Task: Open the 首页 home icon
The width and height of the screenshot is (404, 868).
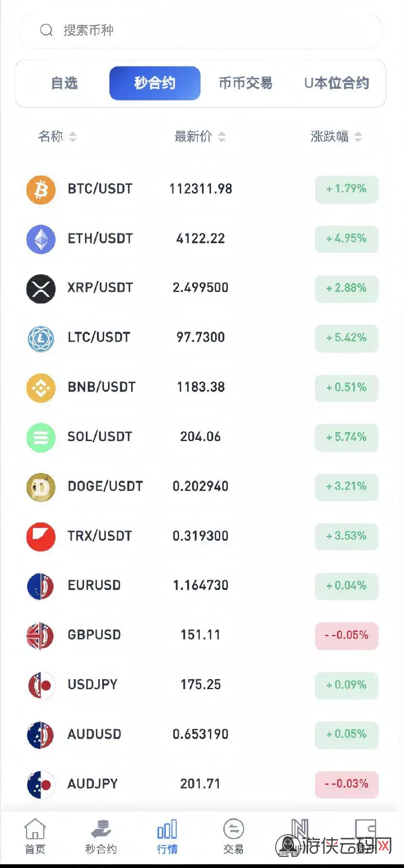Action: click(x=35, y=836)
